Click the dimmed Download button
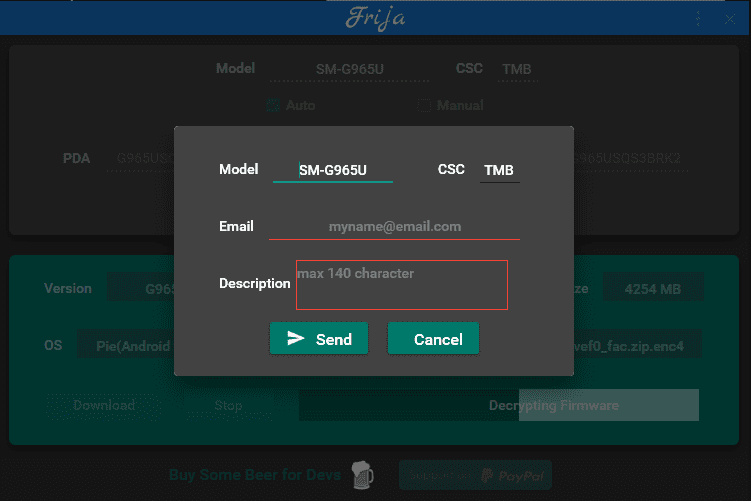751x501 pixels. click(x=103, y=406)
